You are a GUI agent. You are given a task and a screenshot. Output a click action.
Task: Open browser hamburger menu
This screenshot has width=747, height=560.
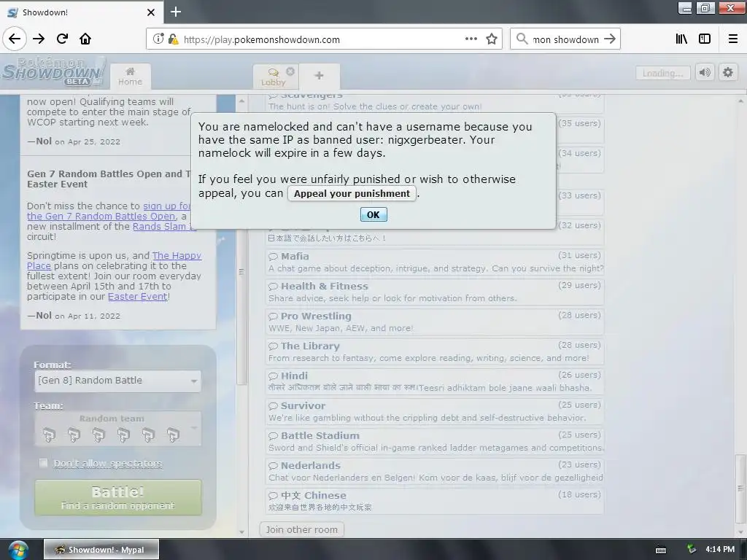[733, 39]
